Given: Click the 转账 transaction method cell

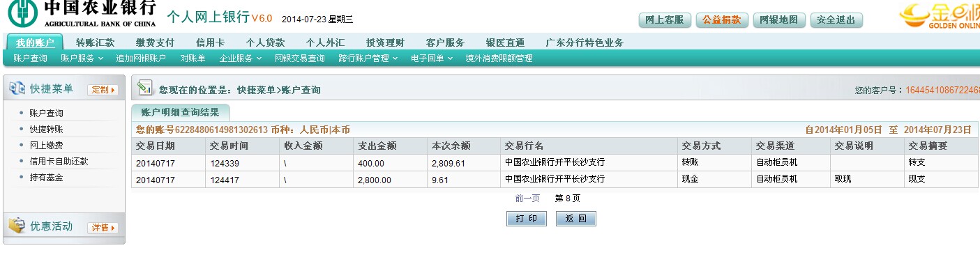Looking at the screenshot, I should 714,163.
